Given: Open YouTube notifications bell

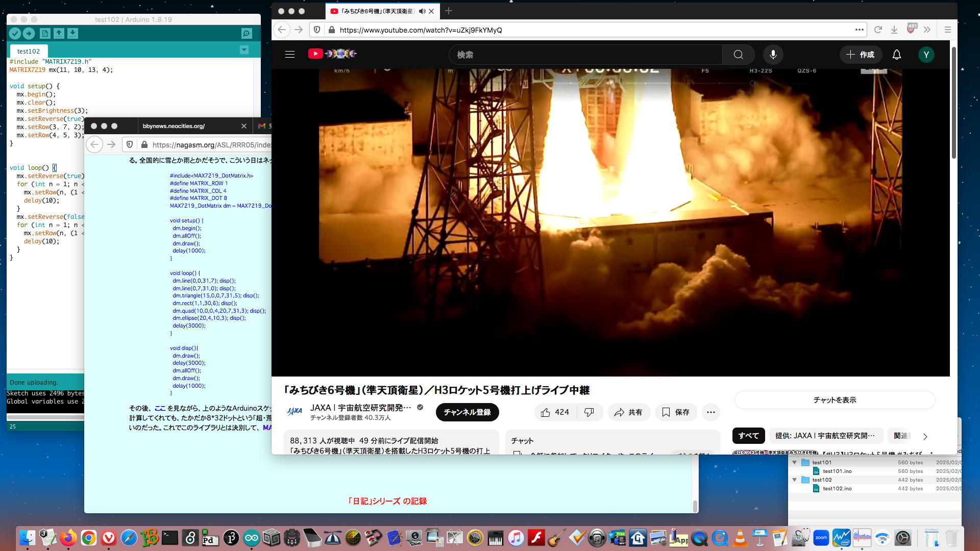Looking at the screenshot, I should pyautogui.click(x=896, y=55).
